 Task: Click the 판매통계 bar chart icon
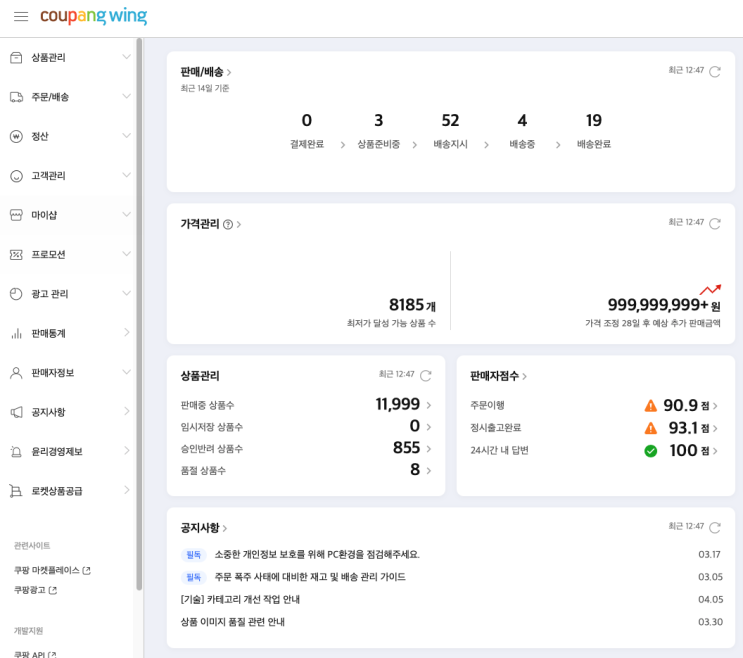pos(16,334)
